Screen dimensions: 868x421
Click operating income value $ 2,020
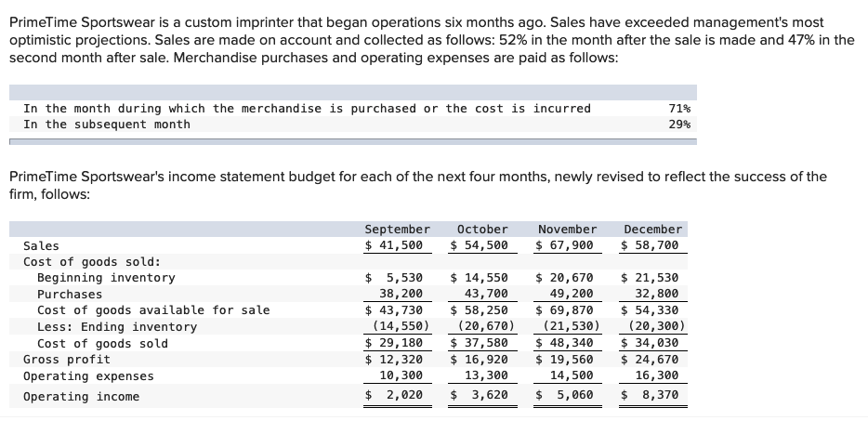pyautogui.click(x=394, y=395)
